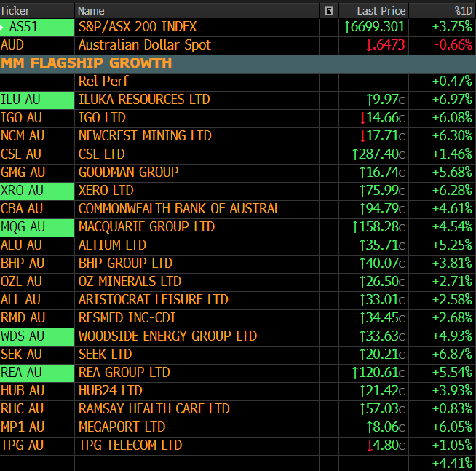This screenshot has height=471, width=476.
Task: Select the MACQUARIE GROUP LTD row
Action: (x=146, y=226)
